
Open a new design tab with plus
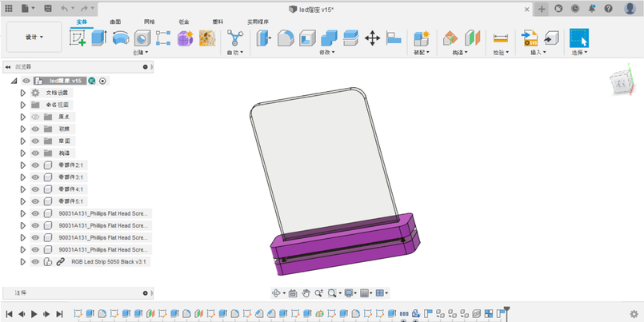[542, 9]
